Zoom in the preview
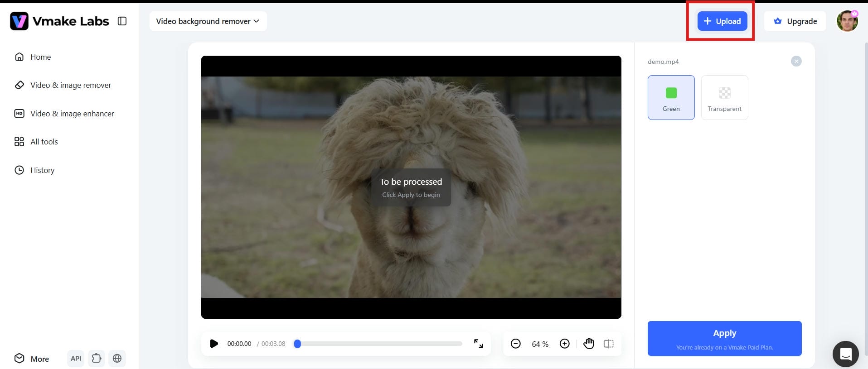 (x=564, y=344)
